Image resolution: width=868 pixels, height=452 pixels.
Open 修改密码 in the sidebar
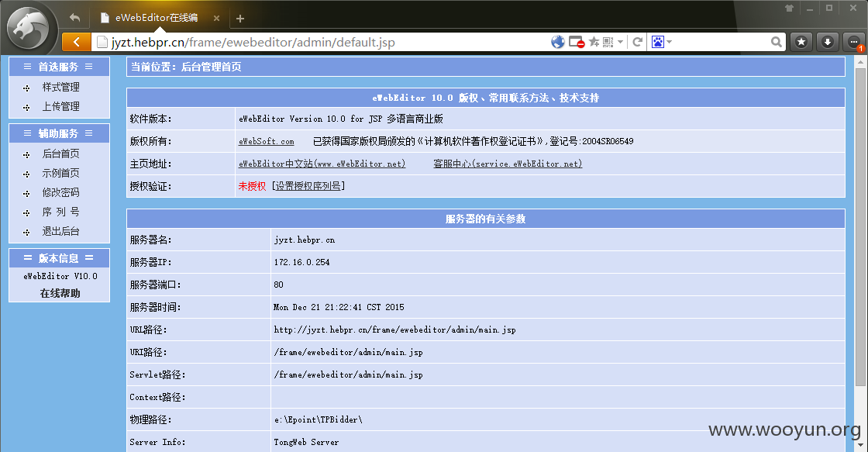(x=61, y=192)
